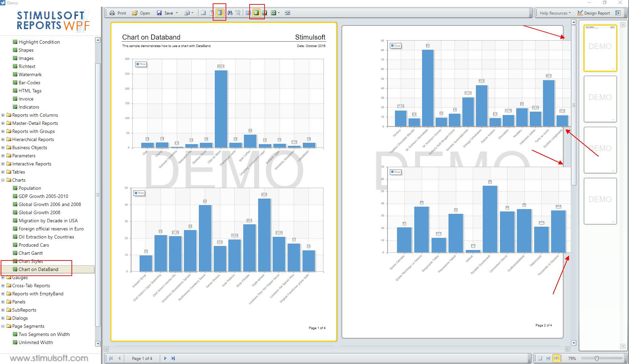Select multiple pages view mode in status bar

coord(556,358)
